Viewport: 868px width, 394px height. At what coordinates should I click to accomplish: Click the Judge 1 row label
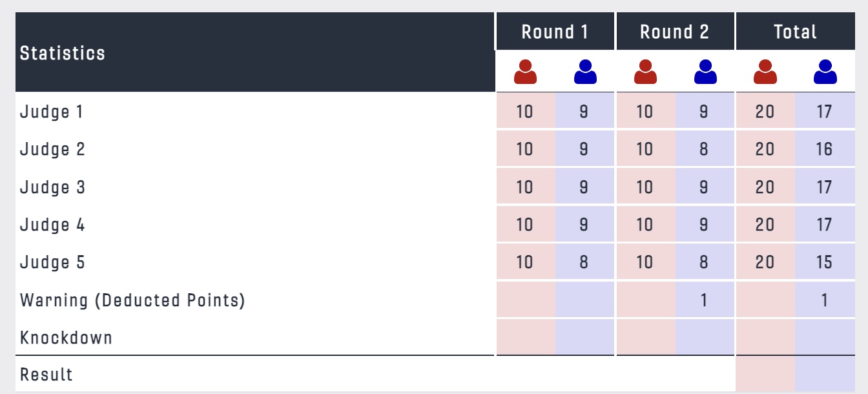point(52,112)
